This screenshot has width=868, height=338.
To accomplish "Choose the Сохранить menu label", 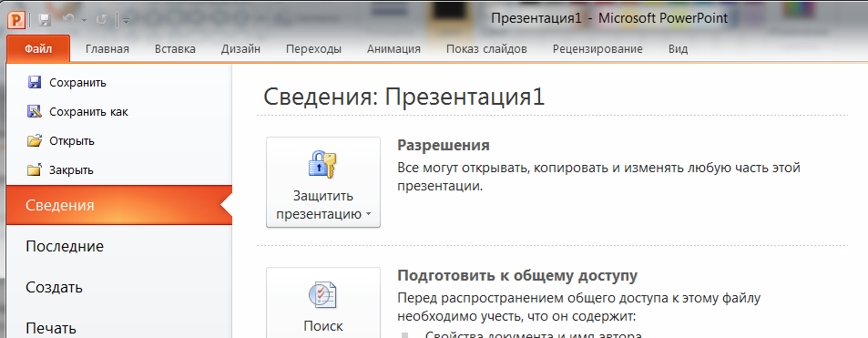I will pyautogui.click(x=77, y=83).
